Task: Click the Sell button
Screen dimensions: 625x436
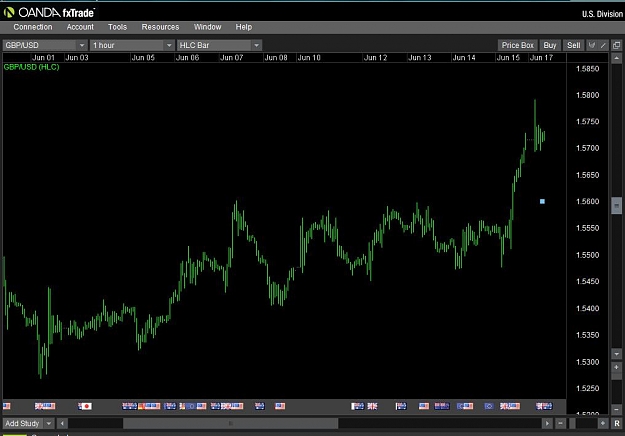Action: [574, 45]
